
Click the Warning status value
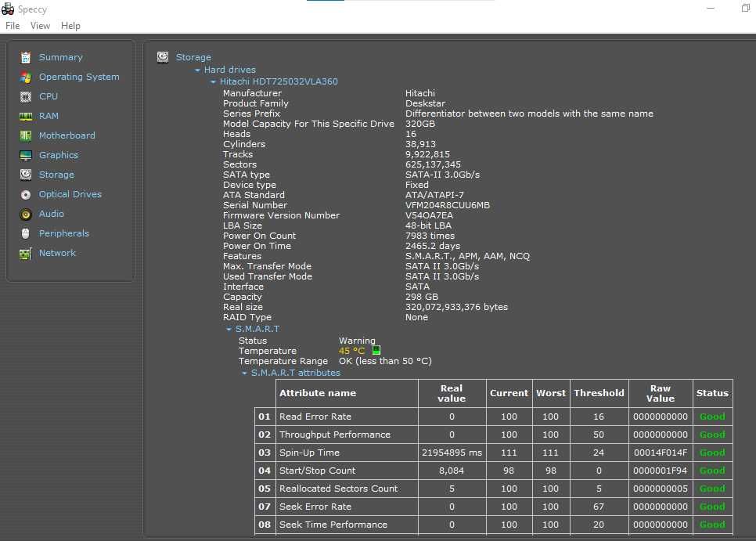(357, 341)
